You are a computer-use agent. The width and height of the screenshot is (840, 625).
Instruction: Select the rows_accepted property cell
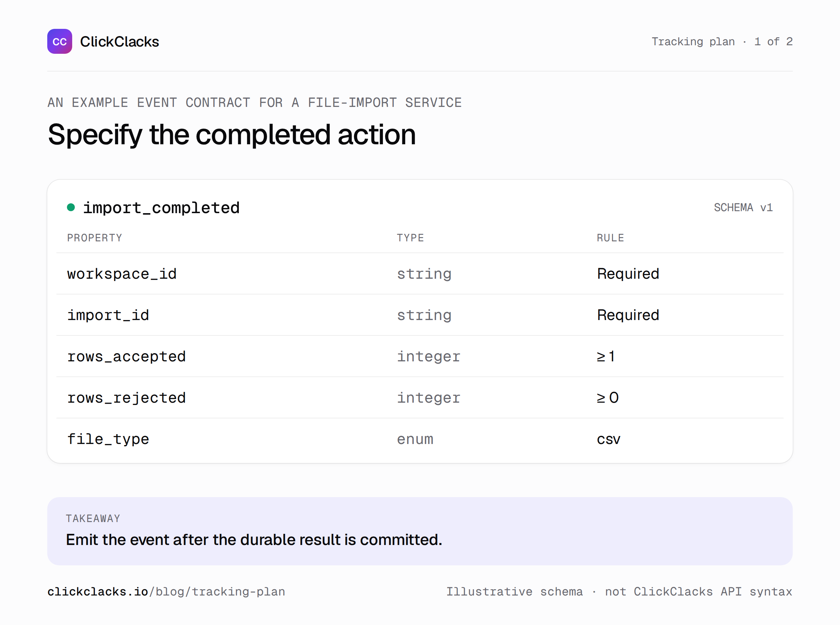126,356
